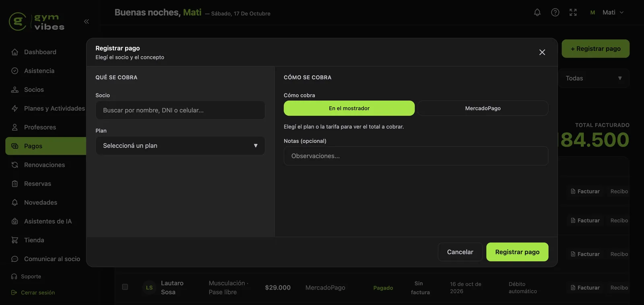The height and width of the screenshot is (305, 644).
Task: Click the Profesores person icon
Action: [15, 127]
